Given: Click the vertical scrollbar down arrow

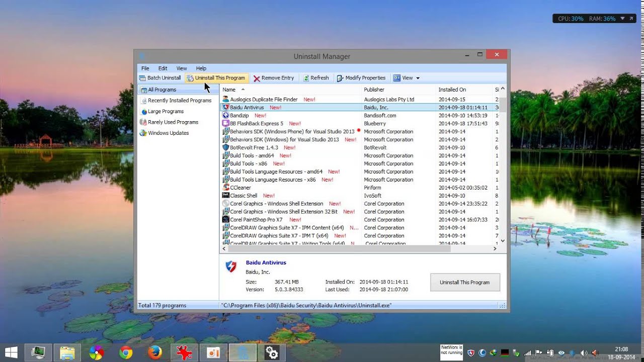Looking at the screenshot, I should pyautogui.click(x=503, y=241).
